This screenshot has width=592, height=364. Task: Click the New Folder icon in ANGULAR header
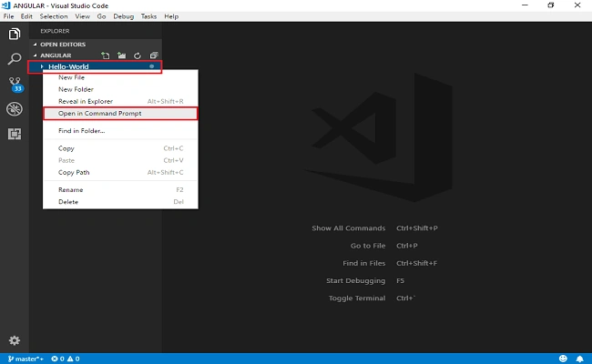121,56
